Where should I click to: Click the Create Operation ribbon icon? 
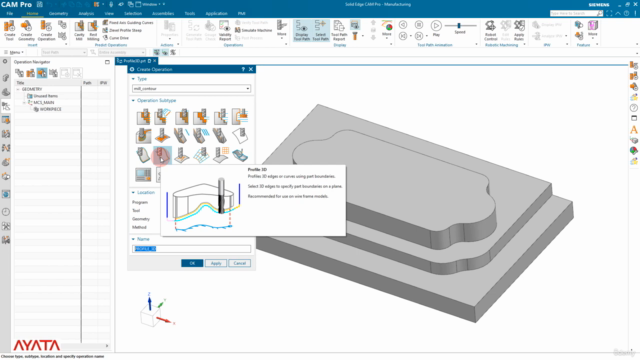(46, 31)
